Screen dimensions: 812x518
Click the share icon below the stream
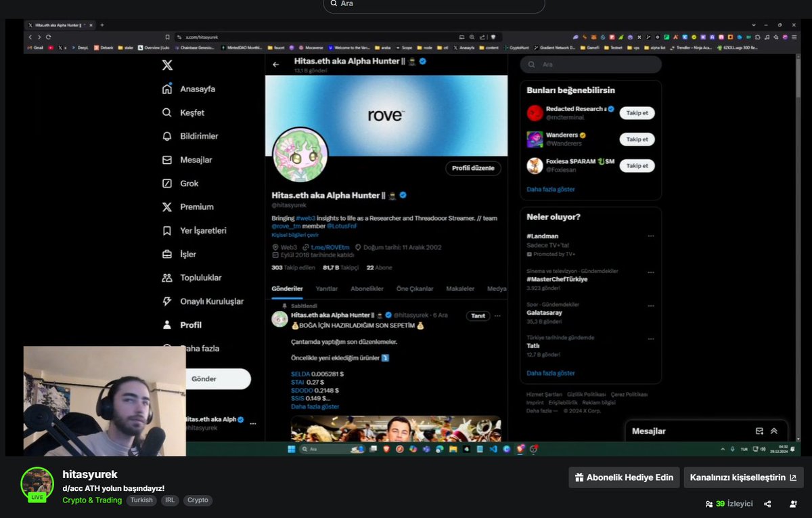pos(767,504)
